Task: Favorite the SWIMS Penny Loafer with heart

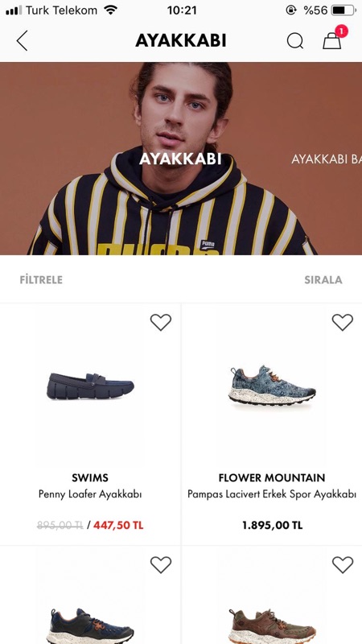Action: 160,322
